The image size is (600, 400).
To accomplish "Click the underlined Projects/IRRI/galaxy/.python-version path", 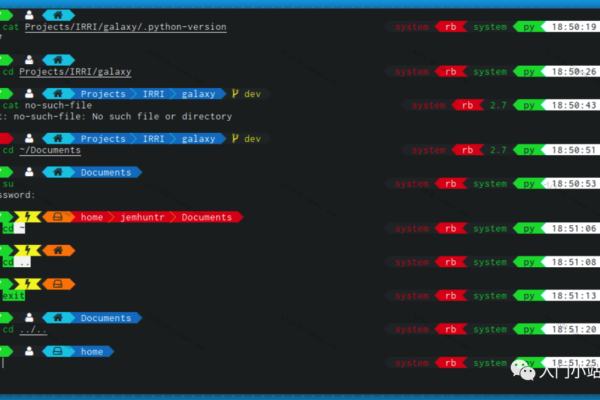I will click(x=125, y=27).
